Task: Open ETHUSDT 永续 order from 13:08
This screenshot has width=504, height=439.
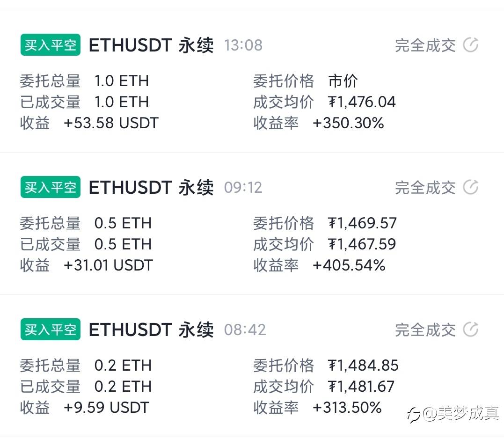Action: click(x=151, y=45)
